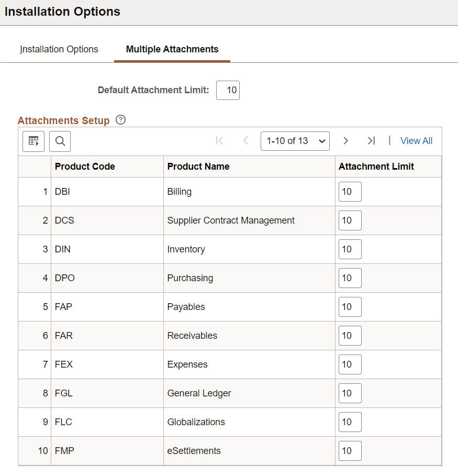Edit the eSettlements attachment limit value

(350, 450)
